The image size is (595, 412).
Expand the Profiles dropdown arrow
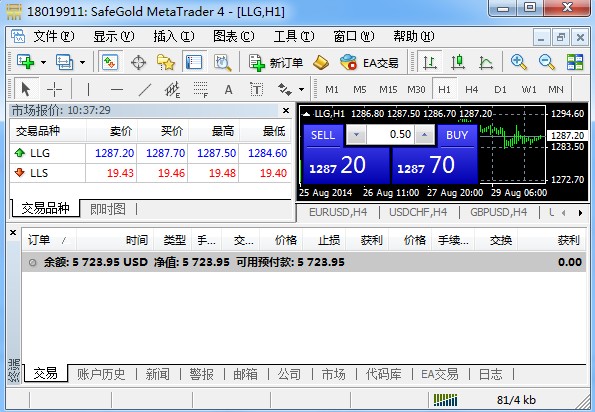(x=82, y=62)
